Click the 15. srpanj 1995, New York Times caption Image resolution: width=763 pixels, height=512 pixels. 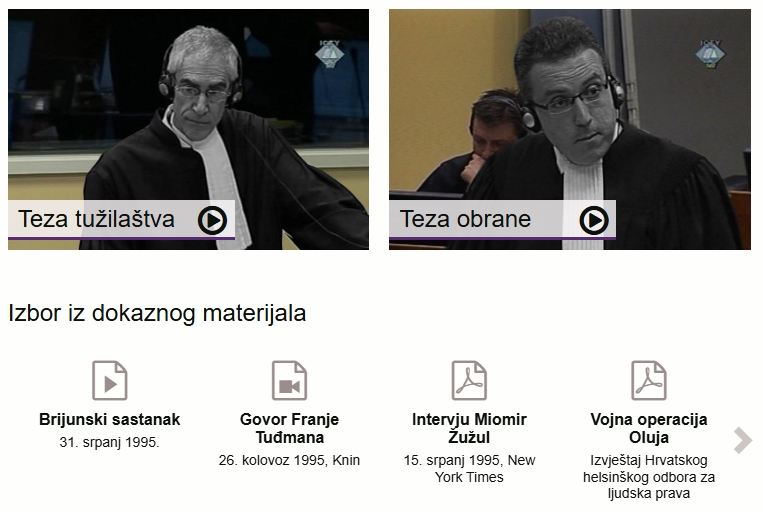469,469
